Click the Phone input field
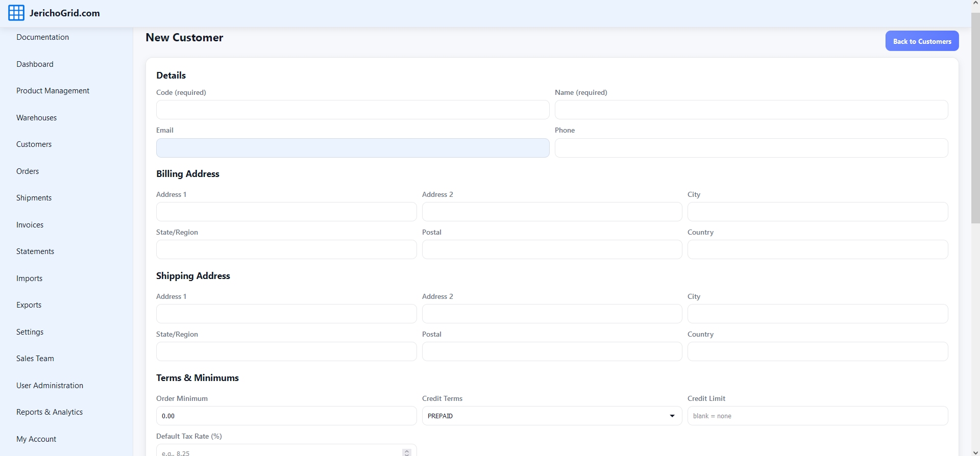This screenshot has width=980, height=456. (751, 148)
